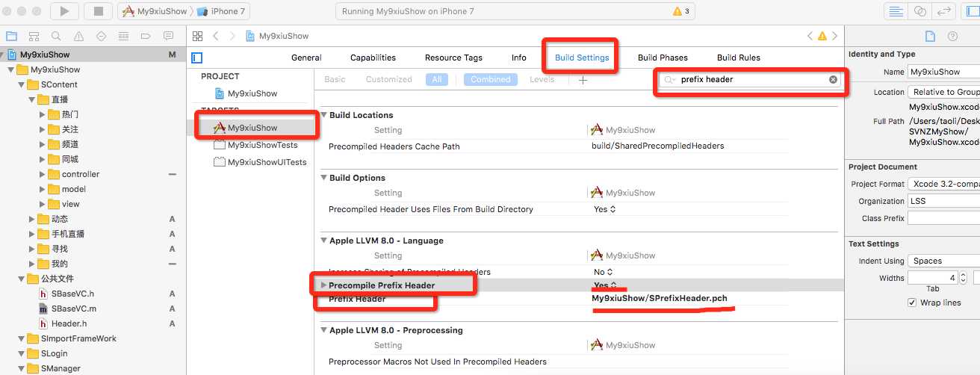
Task: Open Uses Files From Build Directory dropdown
Action: (x=605, y=209)
